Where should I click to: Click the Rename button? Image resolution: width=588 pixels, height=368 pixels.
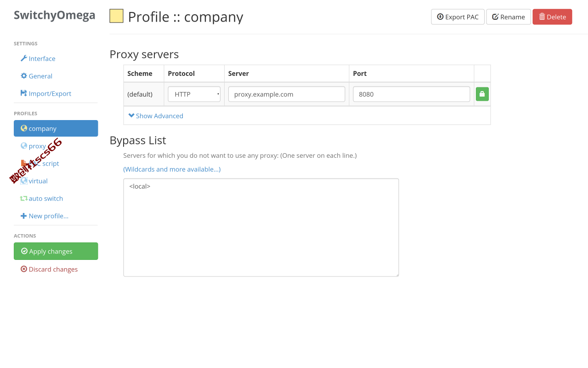click(509, 17)
